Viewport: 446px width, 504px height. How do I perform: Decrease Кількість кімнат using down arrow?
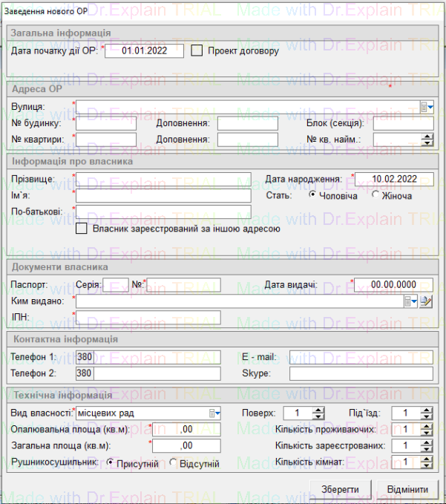[427, 465]
